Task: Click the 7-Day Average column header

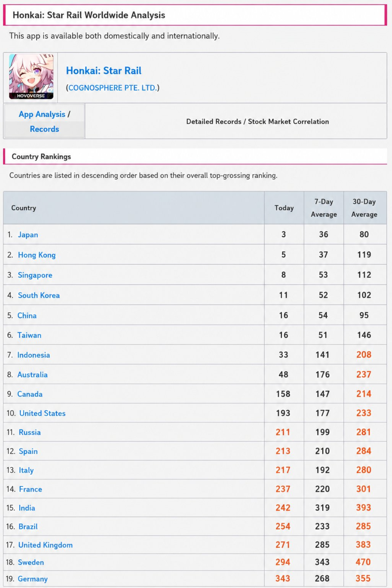Action: (x=324, y=208)
